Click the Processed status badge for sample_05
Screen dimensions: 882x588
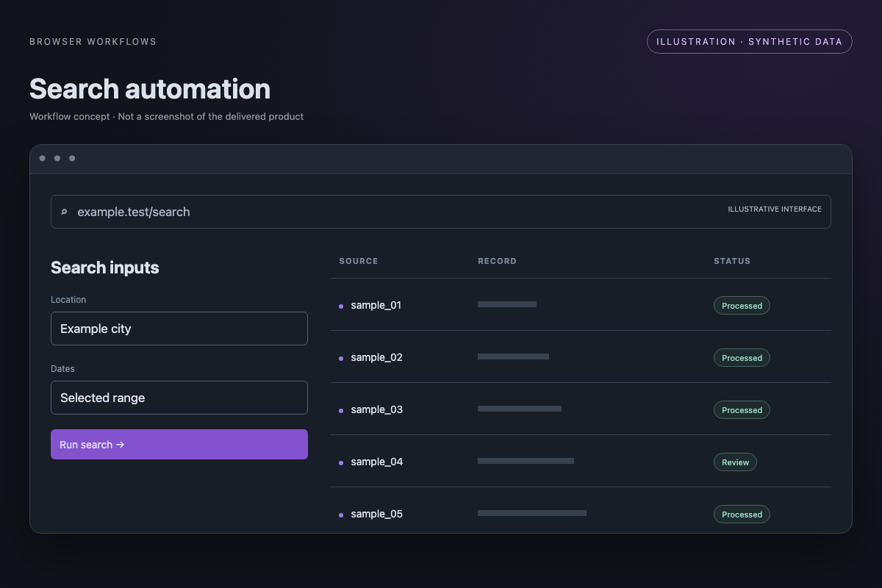click(x=742, y=514)
